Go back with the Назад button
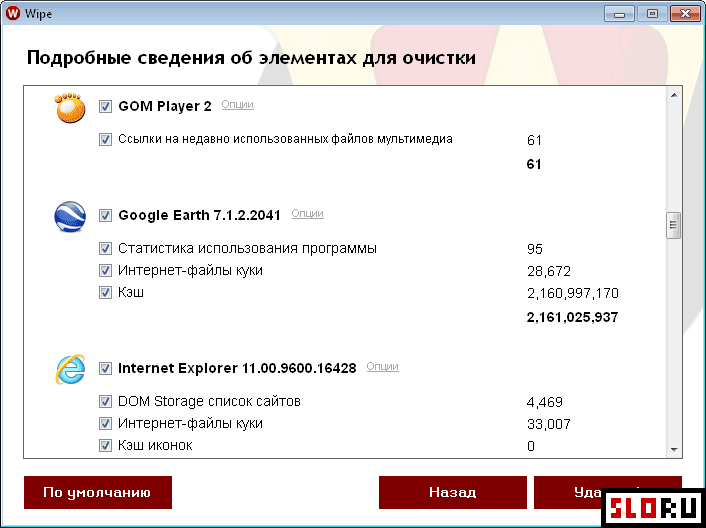The height and width of the screenshot is (528, 706). click(453, 492)
